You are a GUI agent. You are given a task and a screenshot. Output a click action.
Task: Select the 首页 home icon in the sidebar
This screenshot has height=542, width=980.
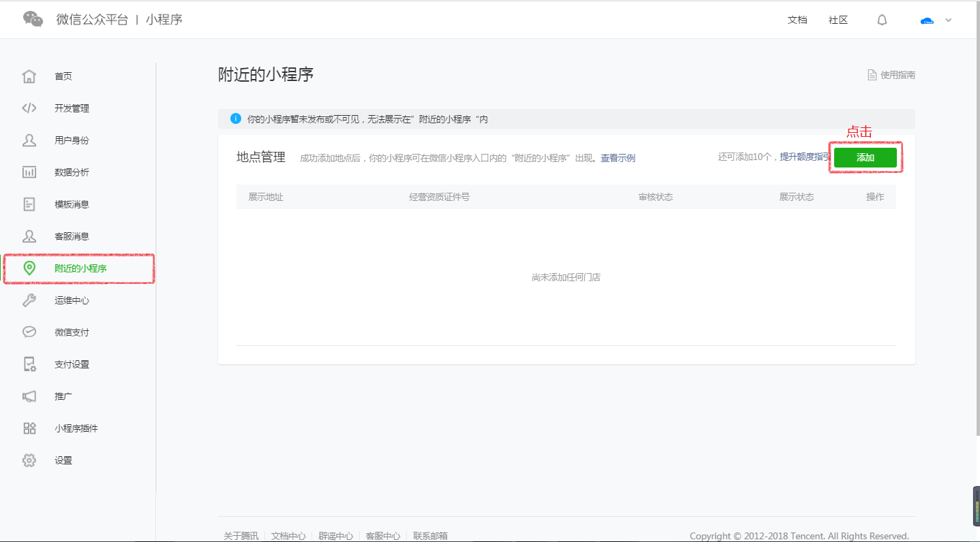(x=29, y=76)
